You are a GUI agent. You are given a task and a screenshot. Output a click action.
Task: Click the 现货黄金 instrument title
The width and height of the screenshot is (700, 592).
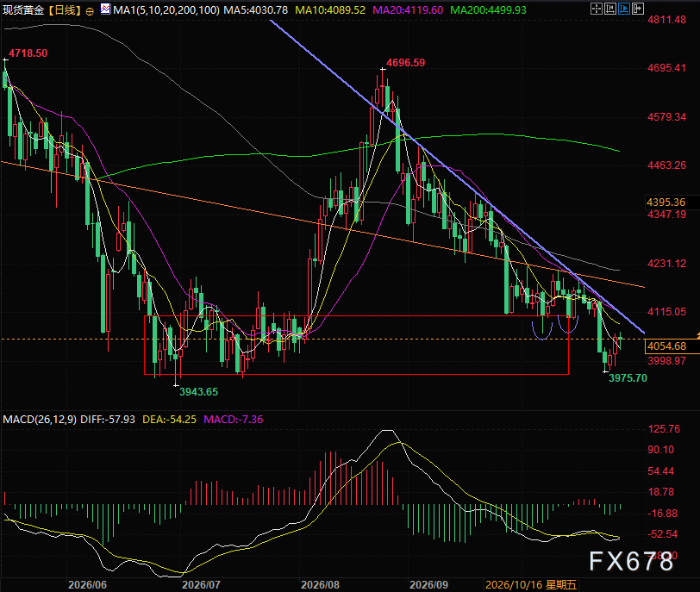(23, 9)
